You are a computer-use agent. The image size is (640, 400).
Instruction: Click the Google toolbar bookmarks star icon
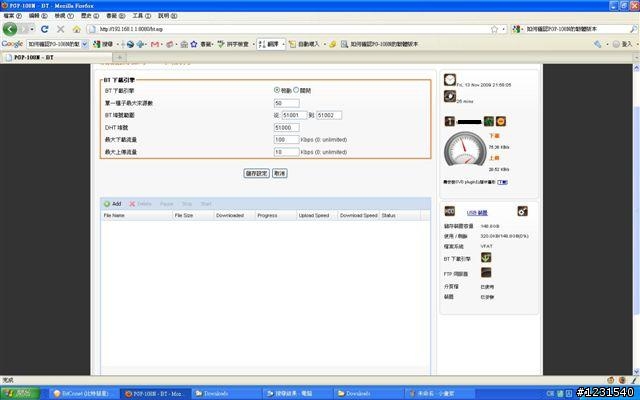click(194, 44)
